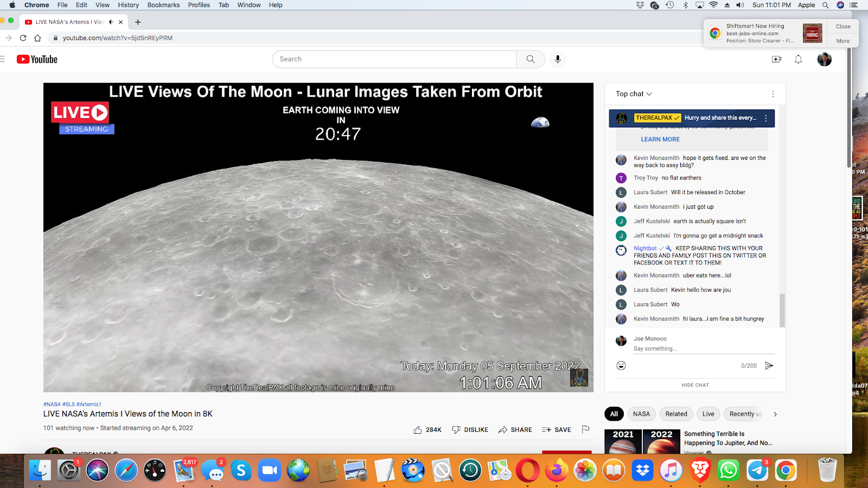Select the NASA filter chip
868x488 pixels.
pos(641,414)
